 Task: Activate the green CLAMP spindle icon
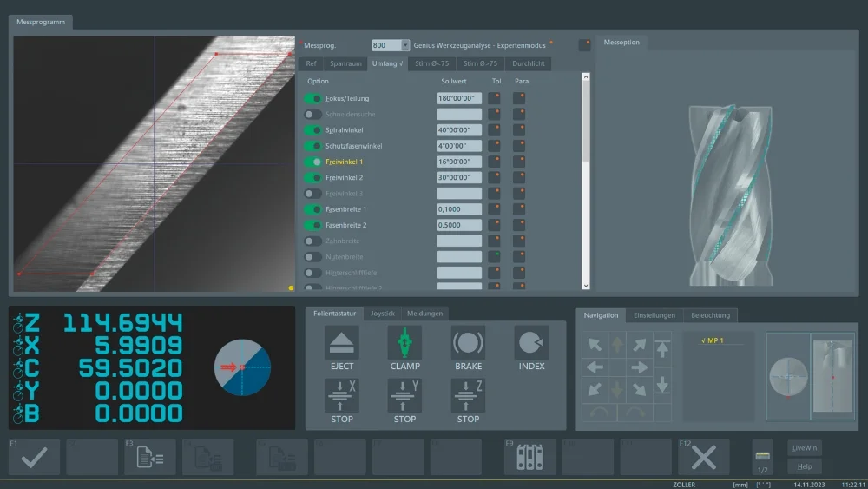point(404,343)
